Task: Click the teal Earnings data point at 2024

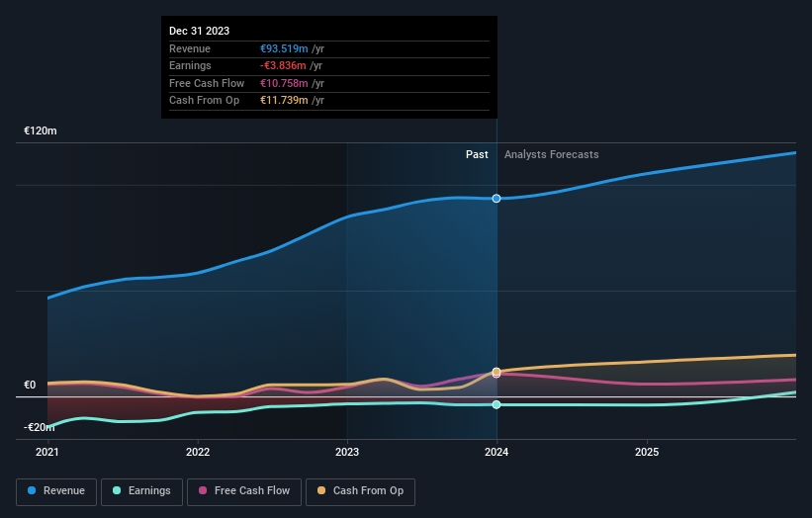Action: click(496, 404)
